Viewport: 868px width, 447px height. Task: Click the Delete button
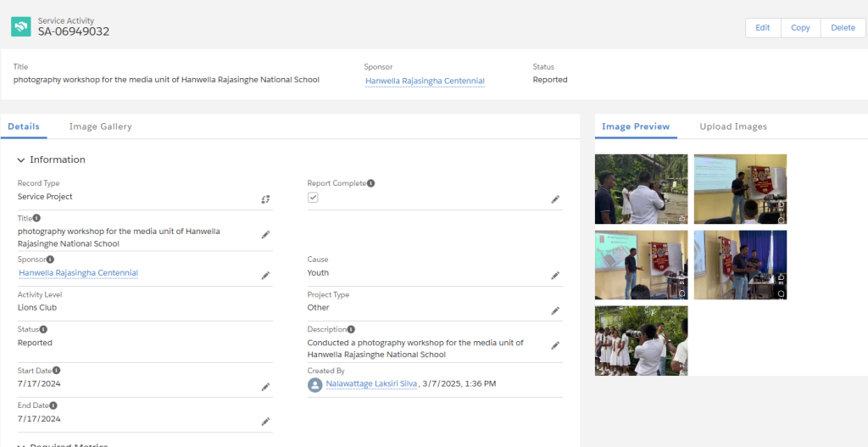(843, 28)
